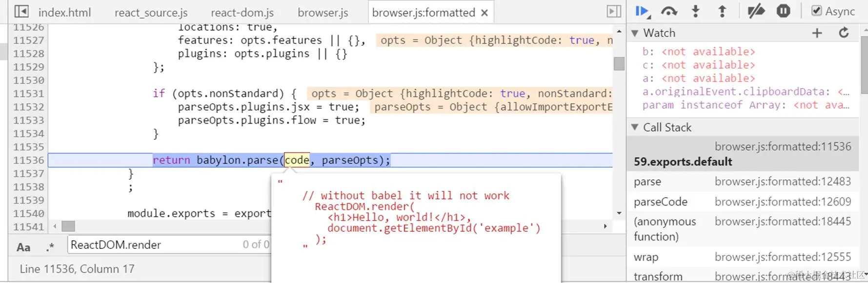Click the horizontal scrollbar thumb

click(x=68, y=226)
